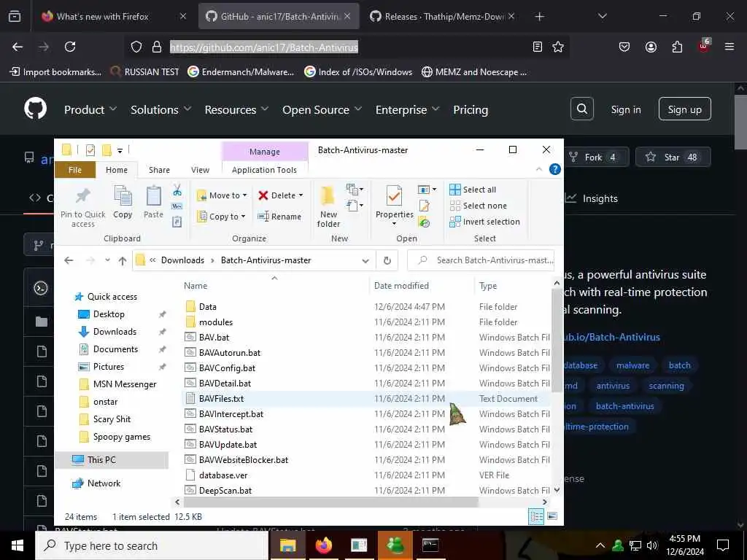Viewport: 747px width, 560px height.
Task: Switch to the Releases Thathip/Memz tab
Action: 443,16
